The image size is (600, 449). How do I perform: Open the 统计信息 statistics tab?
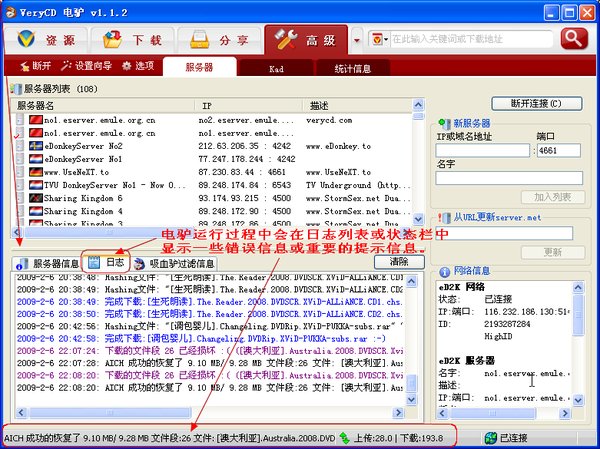(352, 69)
